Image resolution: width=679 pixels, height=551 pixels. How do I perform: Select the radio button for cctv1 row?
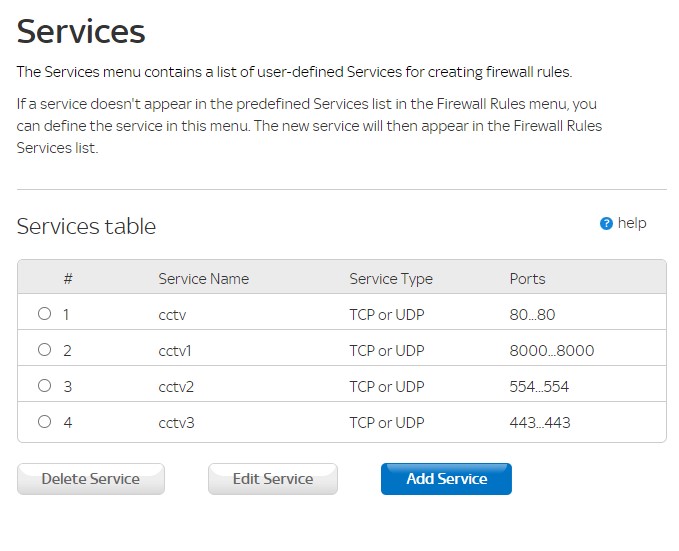(x=44, y=350)
